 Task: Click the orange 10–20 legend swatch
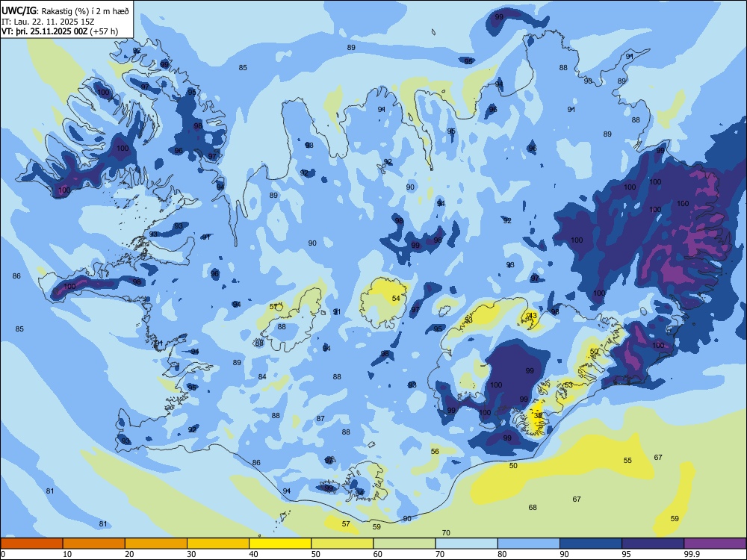94,544
